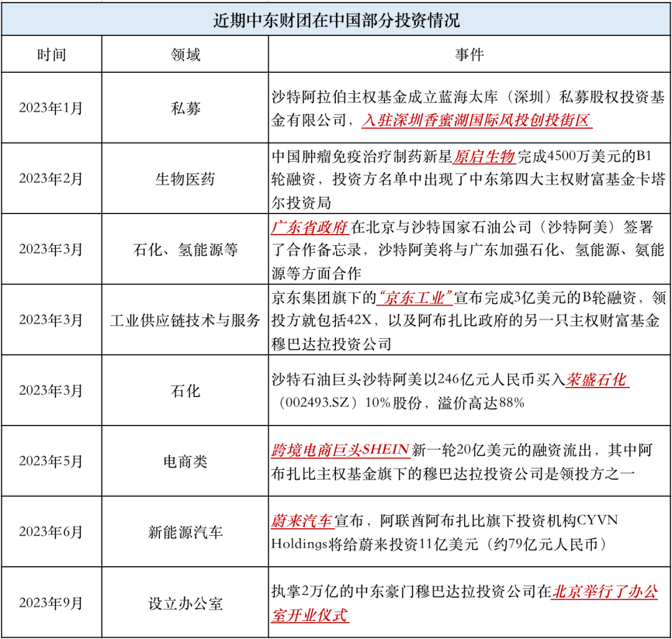The height and width of the screenshot is (639, 672).
Task: Open the 荣盛石化 red link
Action: [597, 380]
